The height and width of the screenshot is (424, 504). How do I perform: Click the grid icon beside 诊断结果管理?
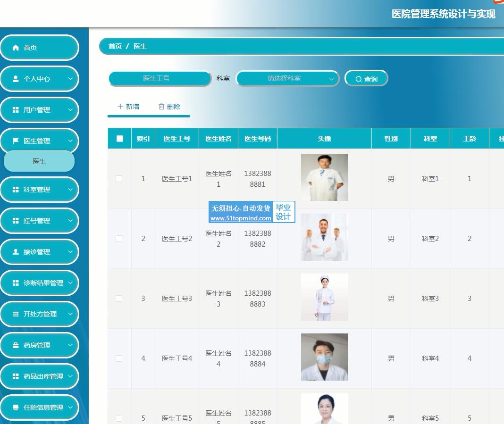[x=16, y=283]
